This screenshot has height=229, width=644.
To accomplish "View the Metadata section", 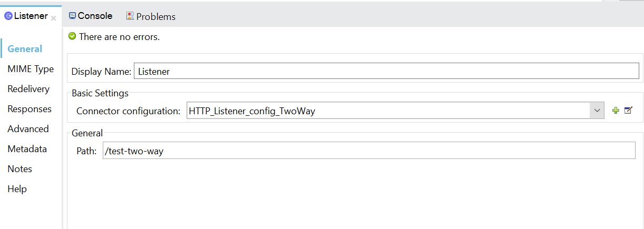I will pos(27,149).
